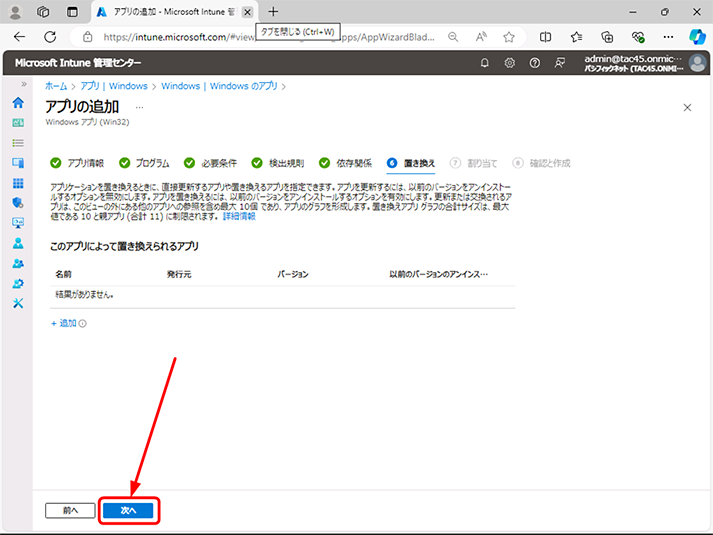713x535 pixels.
Task: Go to アプリ情報 step
Action: click(x=77, y=163)
